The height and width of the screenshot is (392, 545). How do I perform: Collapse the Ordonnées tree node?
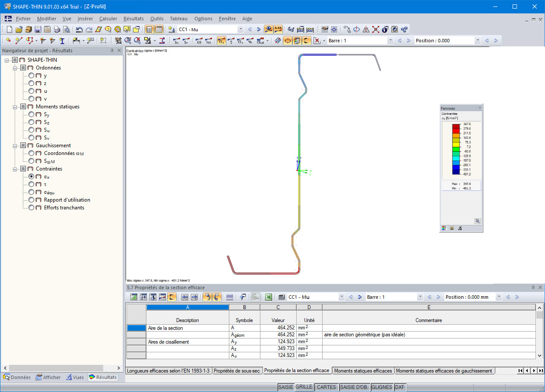coord(15,68)
